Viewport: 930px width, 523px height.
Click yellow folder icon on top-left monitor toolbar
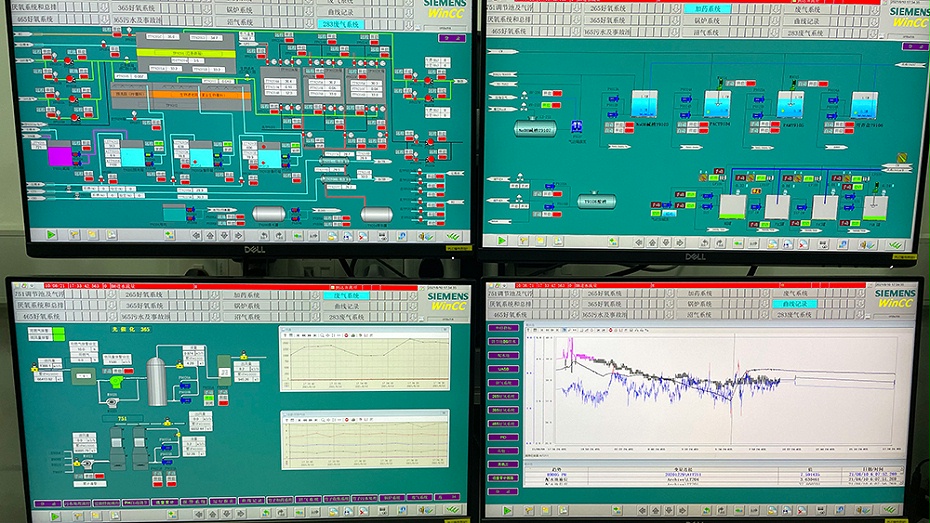click(x=93, y=235)
